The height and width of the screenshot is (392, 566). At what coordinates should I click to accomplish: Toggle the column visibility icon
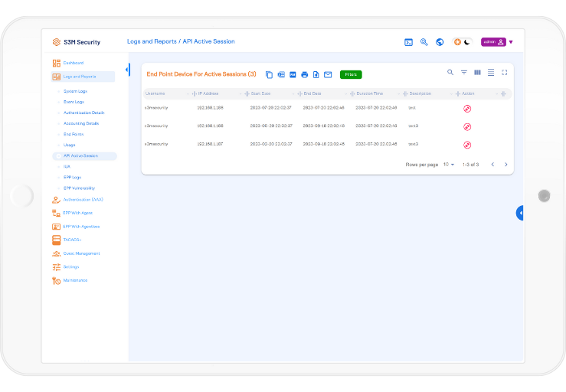477,72
